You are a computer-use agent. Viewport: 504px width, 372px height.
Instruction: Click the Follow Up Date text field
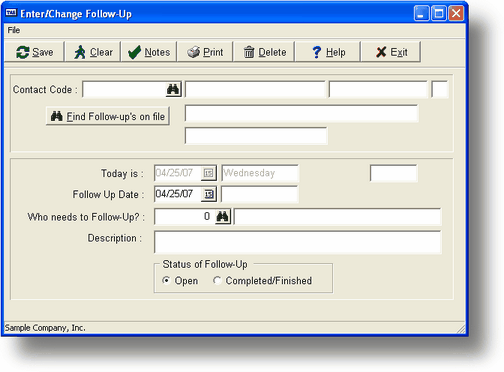178,194
